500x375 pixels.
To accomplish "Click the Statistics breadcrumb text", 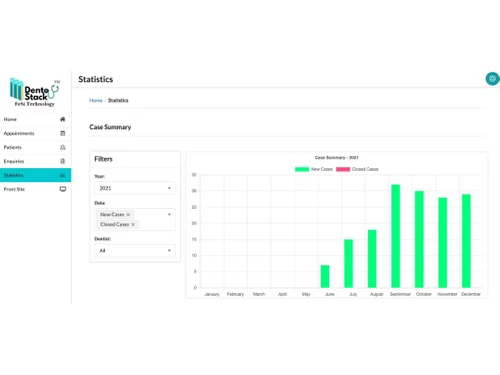I will coord(118,100).
